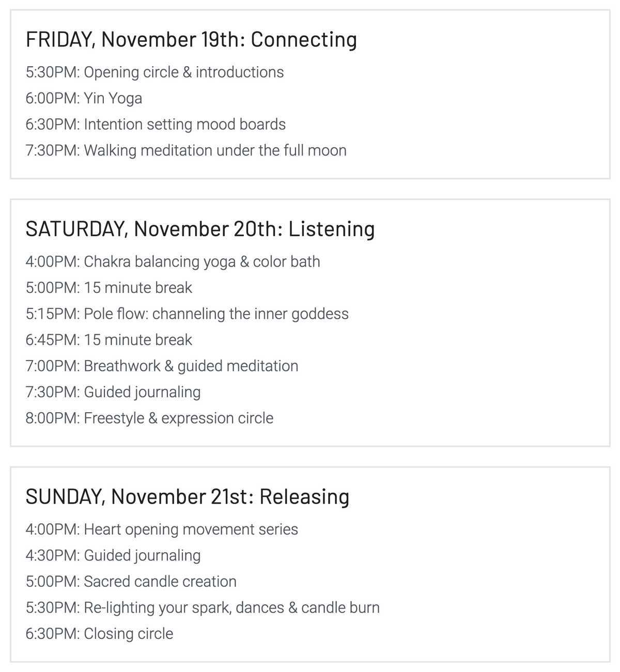The height and width of the screenshot is (672, 620).
Task: Click the 6:45PM 15 minute break line
Action: point(109,340)
